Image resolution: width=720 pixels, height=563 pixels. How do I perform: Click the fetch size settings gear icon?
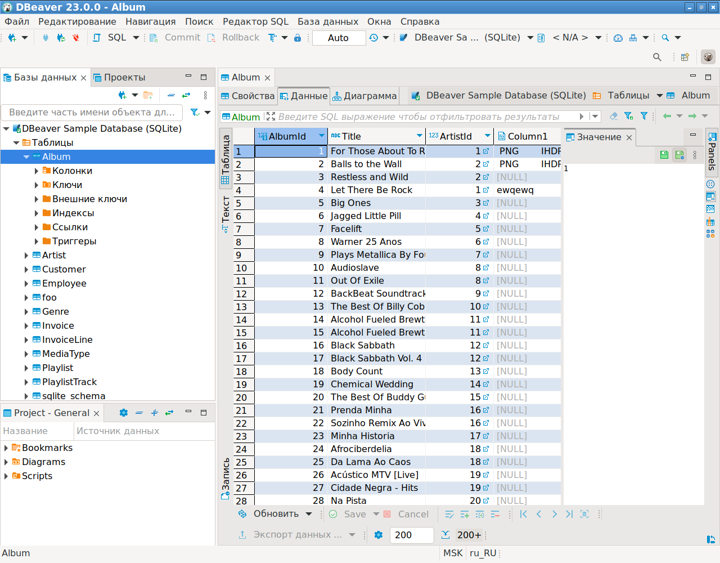[378, 535]
